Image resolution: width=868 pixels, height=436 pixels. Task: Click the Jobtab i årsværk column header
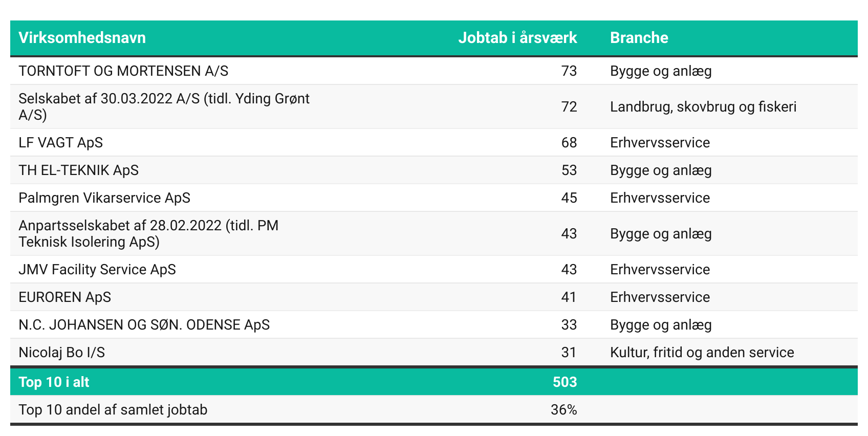(517, 38)
